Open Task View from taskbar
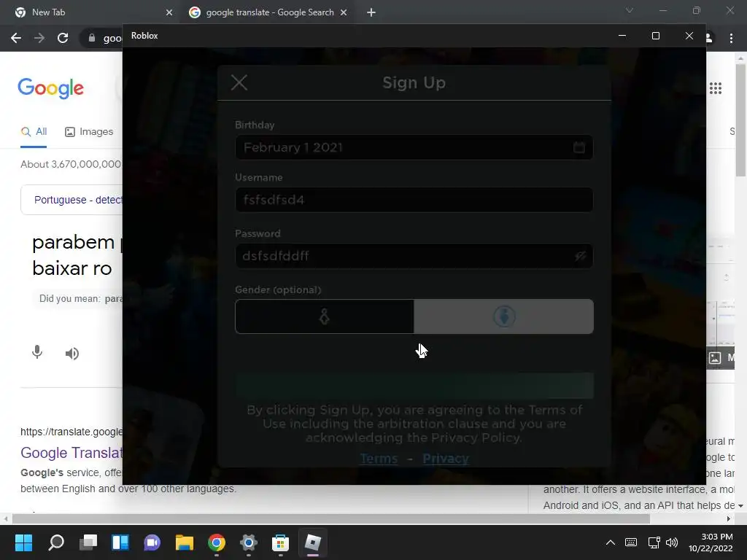The width and height of the screenshot is (747, 560). pyautogui.click(x=88, y=542)
